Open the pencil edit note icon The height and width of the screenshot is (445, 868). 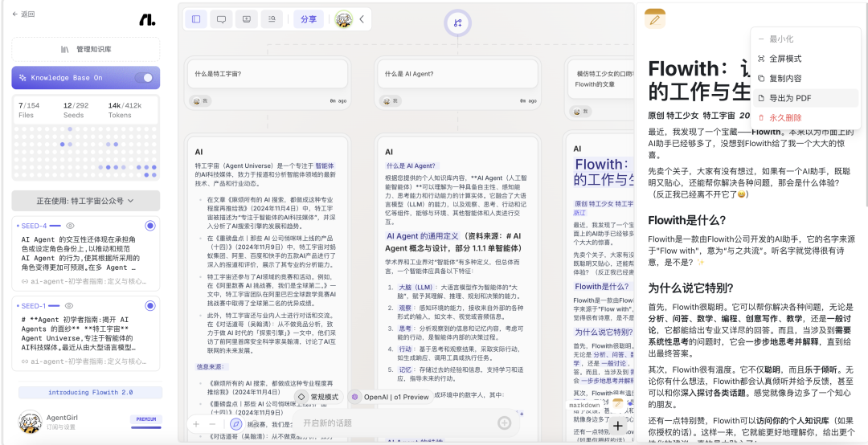[x=655, y=20]
